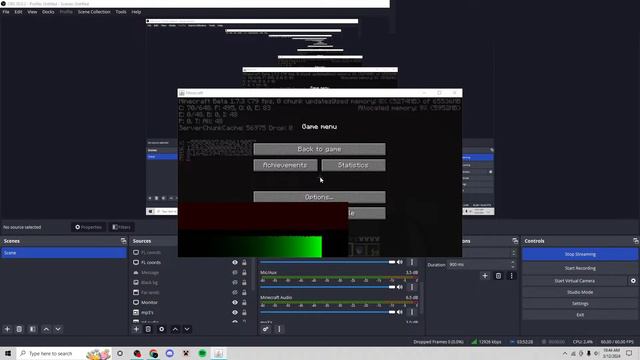Toggle visibility of mpTV source
The width and height of the screenshot is (640, 360).
pyautogui.click(x=235, y=312)
